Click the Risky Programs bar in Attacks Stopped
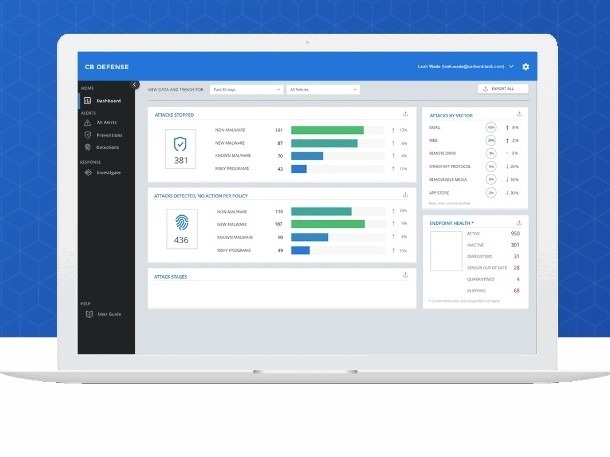Viewport: 610px width, 457px height. point(299,169)
